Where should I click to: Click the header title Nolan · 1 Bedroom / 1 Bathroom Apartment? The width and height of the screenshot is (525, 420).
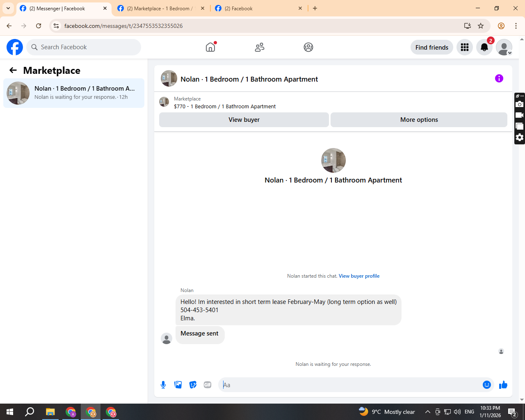click(x=249, y=79)
